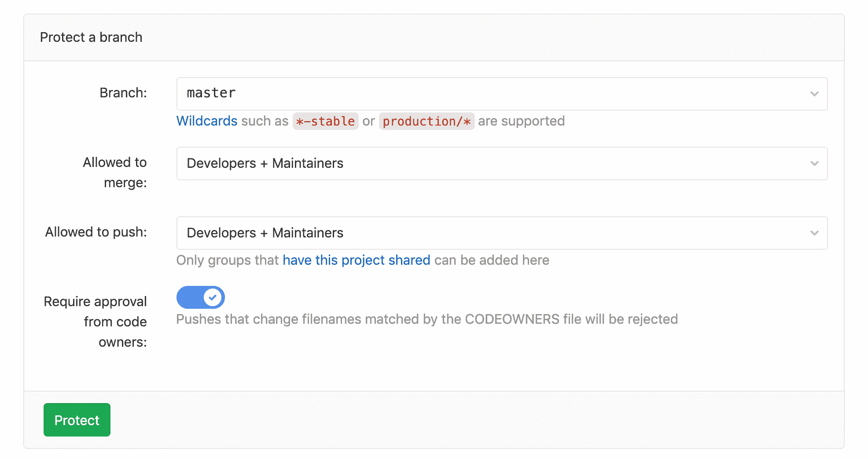Toggle "Require approval from code owners"
The height and width of the screenshot is (459, 868).
tap(200, 297)
